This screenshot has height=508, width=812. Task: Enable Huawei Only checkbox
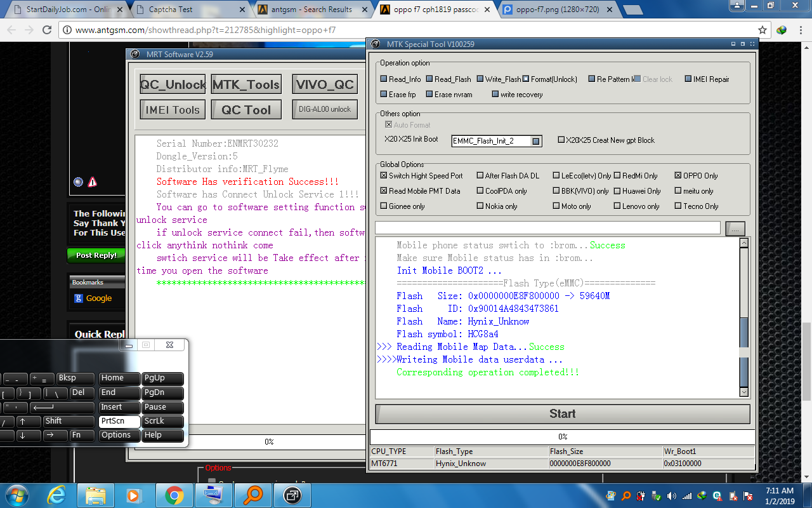[617, 191]
